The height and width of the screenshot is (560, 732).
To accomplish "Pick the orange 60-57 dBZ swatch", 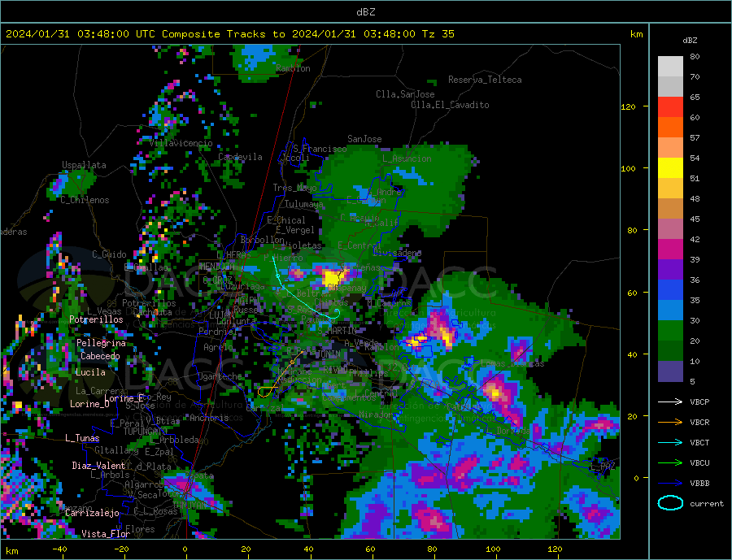I will [670, 128].
